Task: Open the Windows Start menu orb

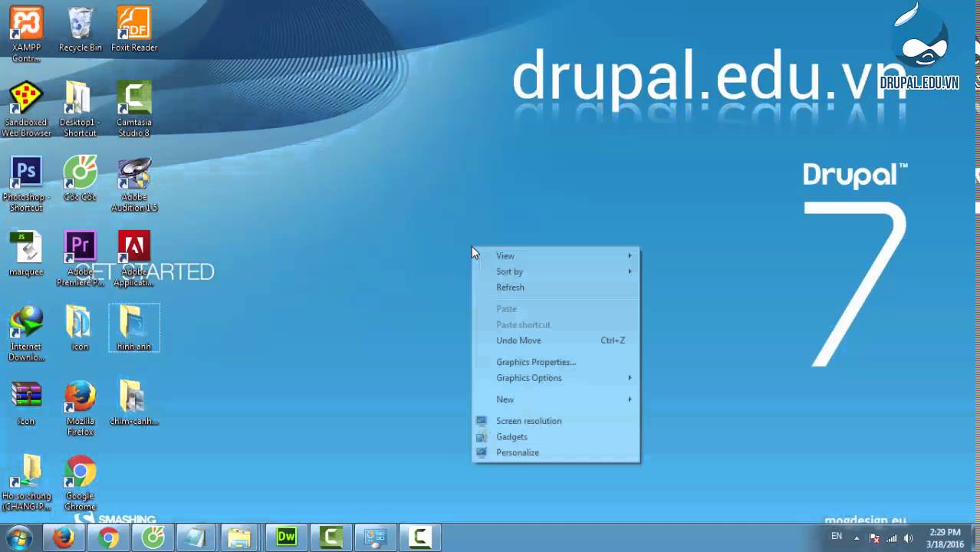Action: [18, 537]
